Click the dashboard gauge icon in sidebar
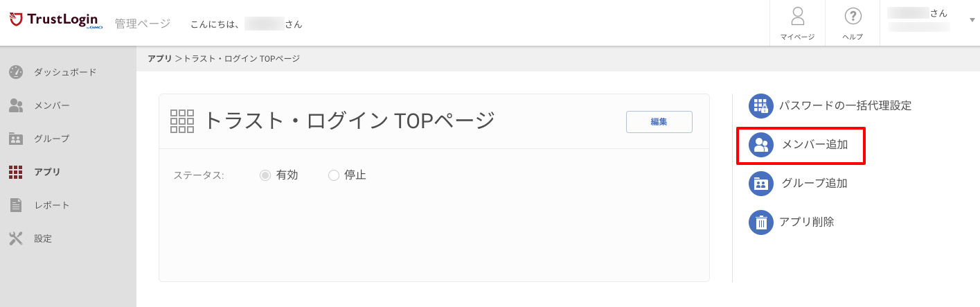Screen dimensions: 980x307 pyautogui.click(x=16, y=72)
